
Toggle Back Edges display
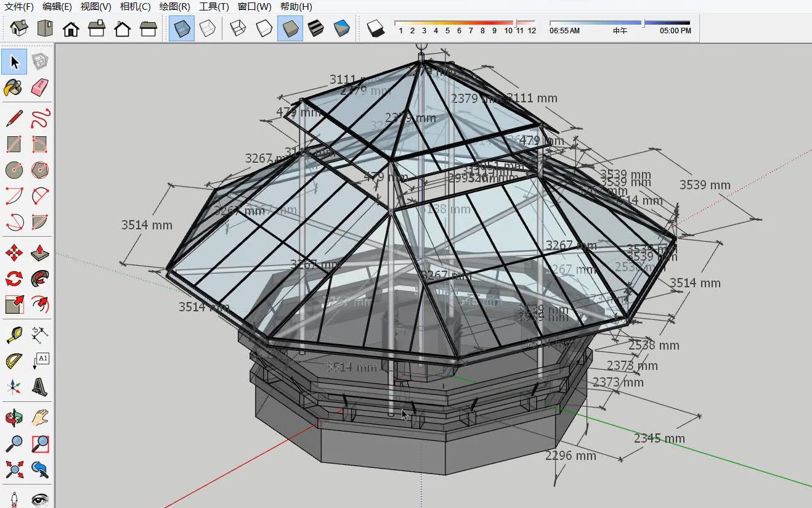208,28
